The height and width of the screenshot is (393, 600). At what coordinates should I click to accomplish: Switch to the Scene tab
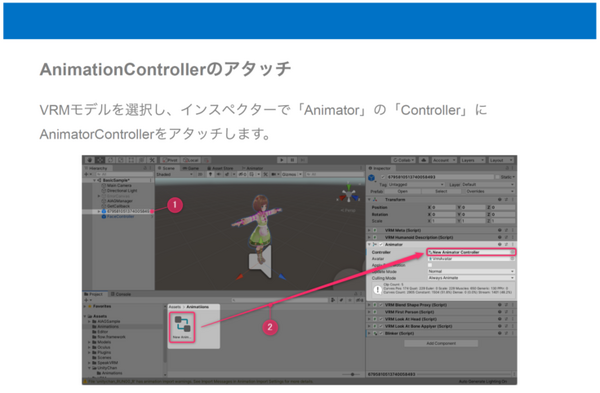[x=166, y=168]
